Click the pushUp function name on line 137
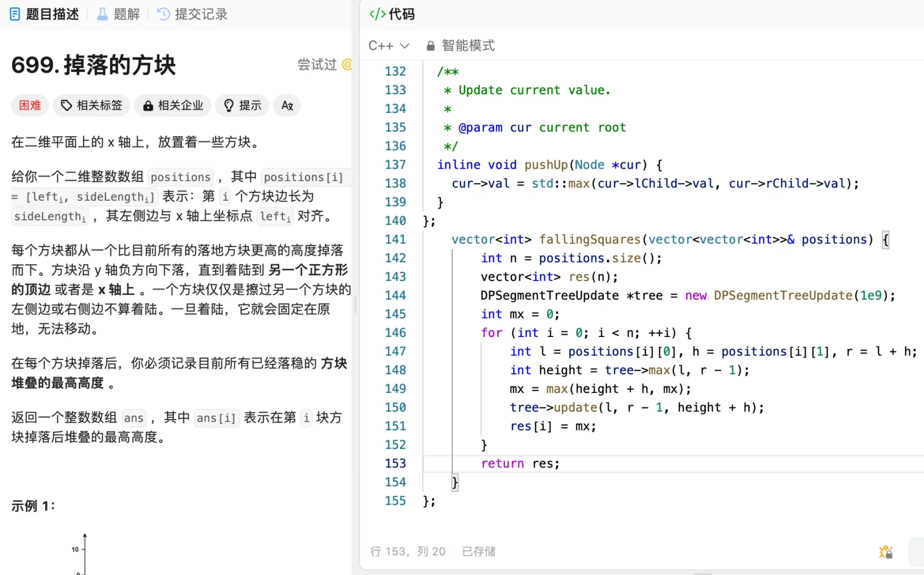 546,165
